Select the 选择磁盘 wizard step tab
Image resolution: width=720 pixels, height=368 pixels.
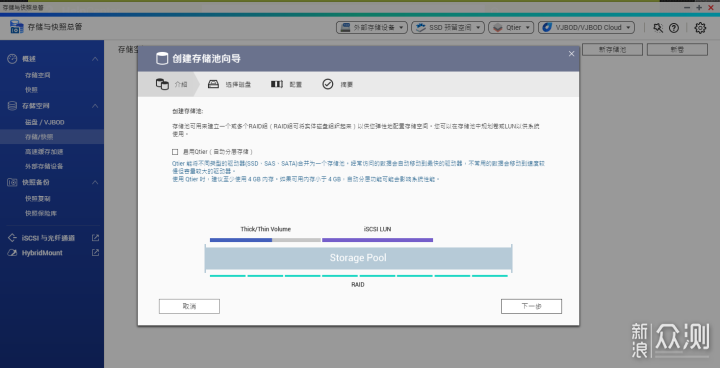tap(229, 84)
